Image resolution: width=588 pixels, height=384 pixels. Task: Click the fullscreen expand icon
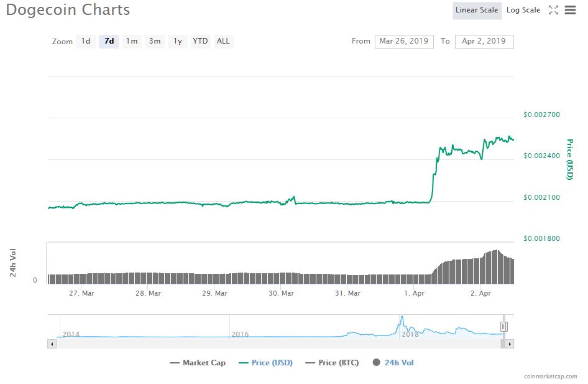[553, 9]
